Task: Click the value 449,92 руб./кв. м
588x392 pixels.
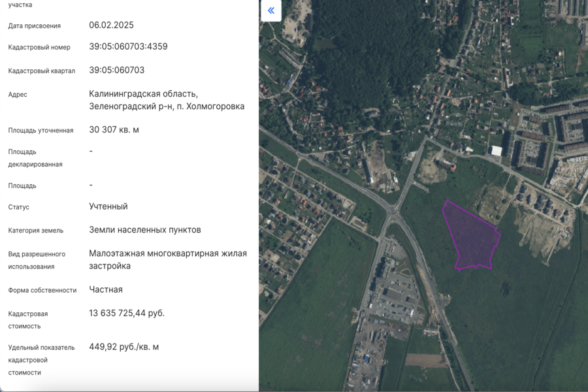Action: pyautogui.click(x=123, y=347)
